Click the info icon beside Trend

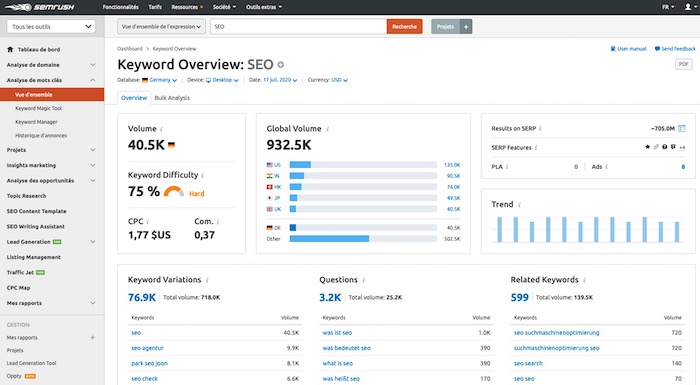[519, 205]
